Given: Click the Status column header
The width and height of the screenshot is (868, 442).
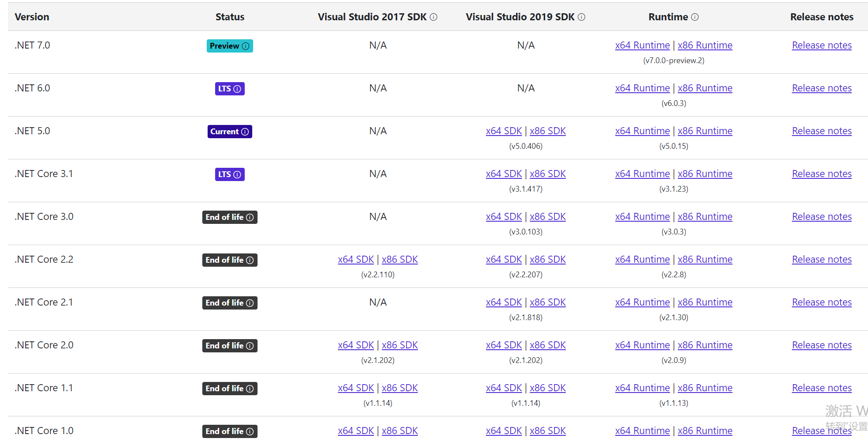Looking at the screenshot, I should [230, 17].
